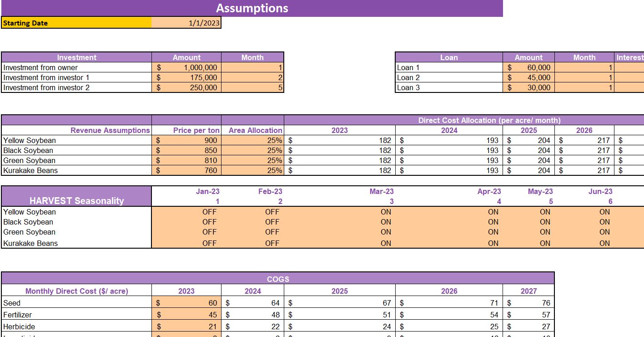Select Yellow Soybean Price per ton cell

[186, 140]
